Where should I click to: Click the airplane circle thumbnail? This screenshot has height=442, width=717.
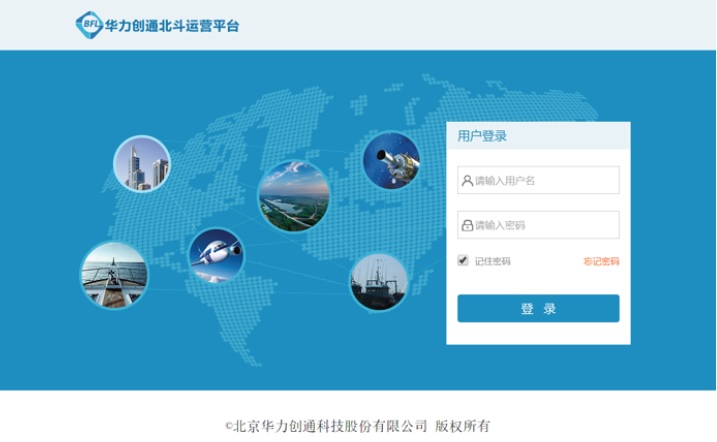pyautogui.click(x=216, y=256)
